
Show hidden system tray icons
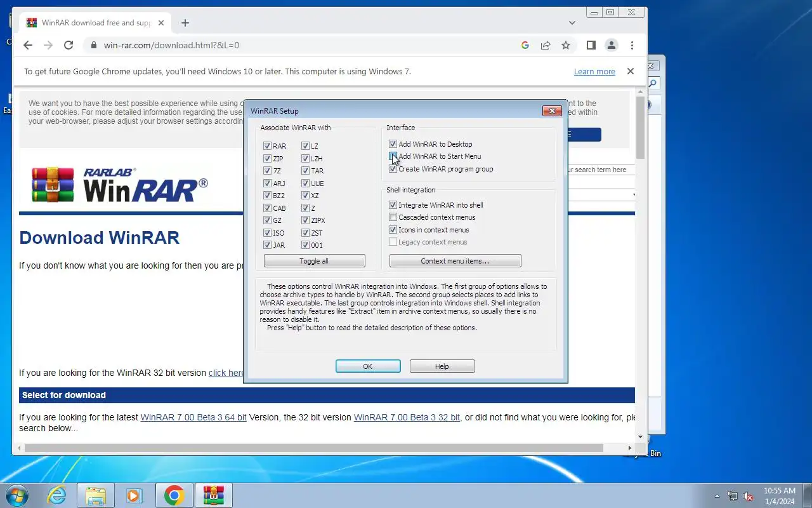click(x=717, y=496)
